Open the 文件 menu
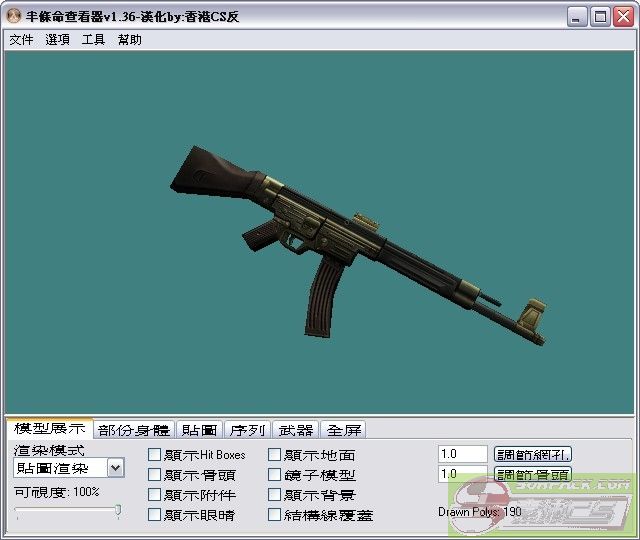This screenshot has width=640, height=540. [x=21, y=40]
